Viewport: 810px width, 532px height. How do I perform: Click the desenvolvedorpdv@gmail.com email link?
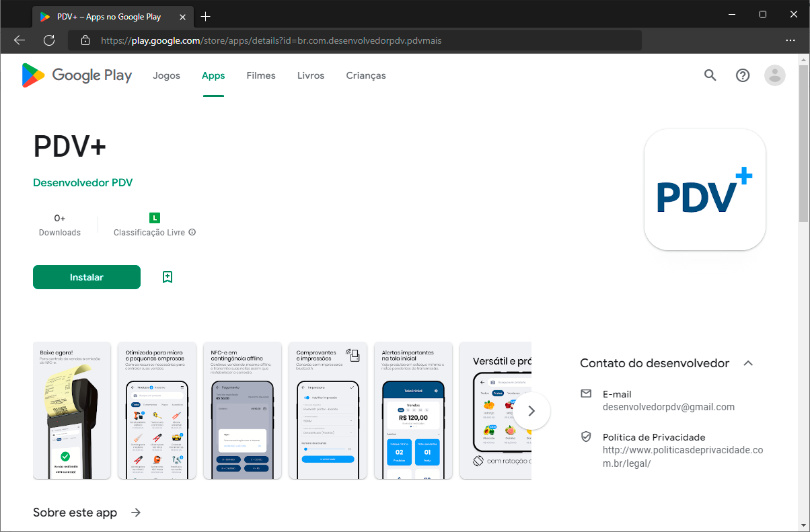click(669, 407)
